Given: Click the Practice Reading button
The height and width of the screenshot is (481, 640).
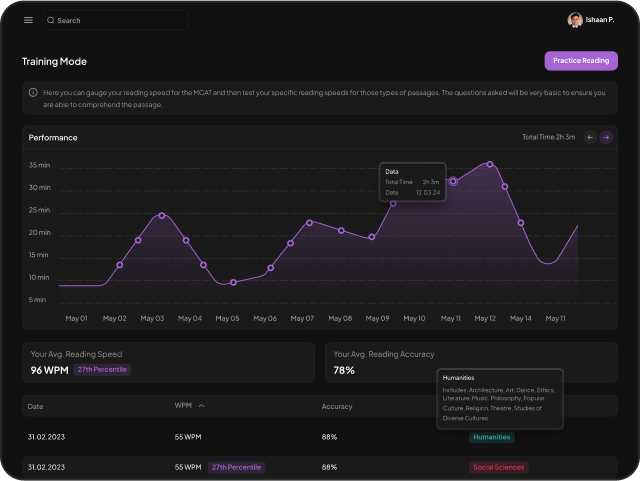Looking at the screenshot, I should click(580, 61).
